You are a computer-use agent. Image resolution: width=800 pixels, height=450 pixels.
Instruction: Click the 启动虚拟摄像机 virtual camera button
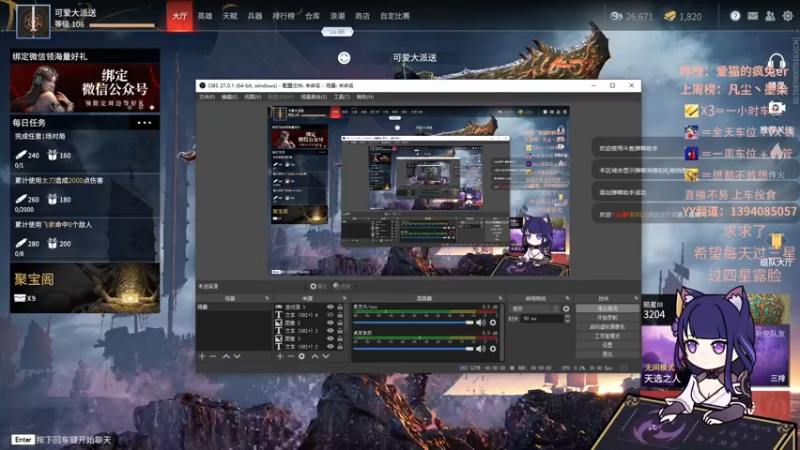click(x=607, y=327)
